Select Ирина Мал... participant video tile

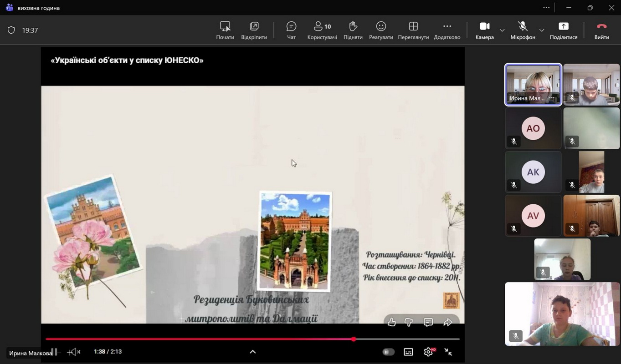point(533,85)
